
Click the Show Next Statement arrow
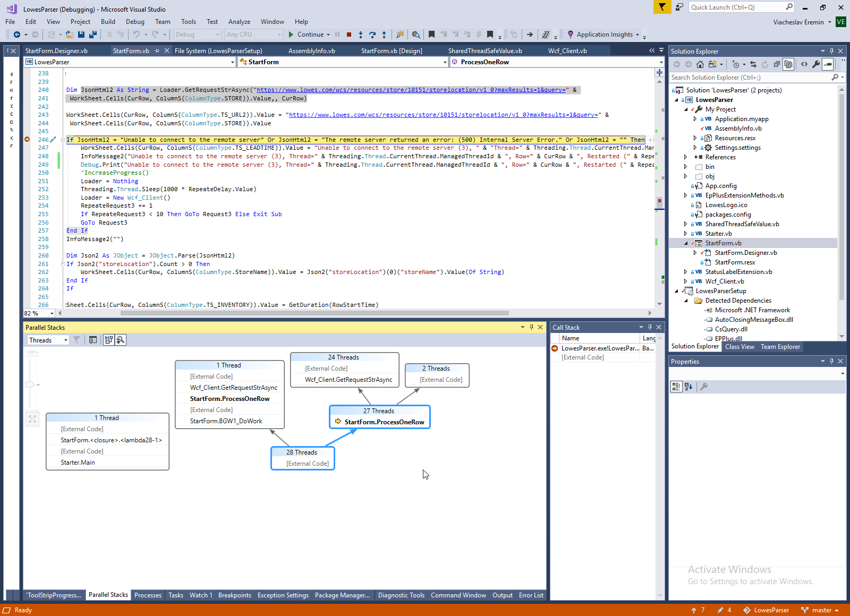530,35
